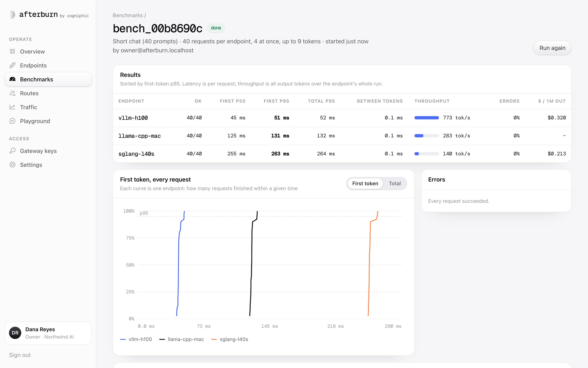
Task: Open the Playground page
Action: 48,121
